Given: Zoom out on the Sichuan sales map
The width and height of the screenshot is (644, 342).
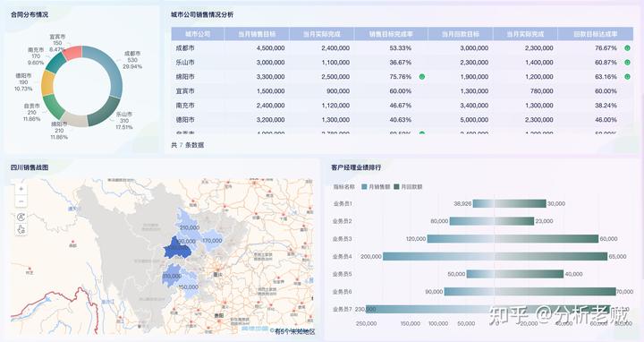Looking at the screenshot, I should click(x=21, y=201).
